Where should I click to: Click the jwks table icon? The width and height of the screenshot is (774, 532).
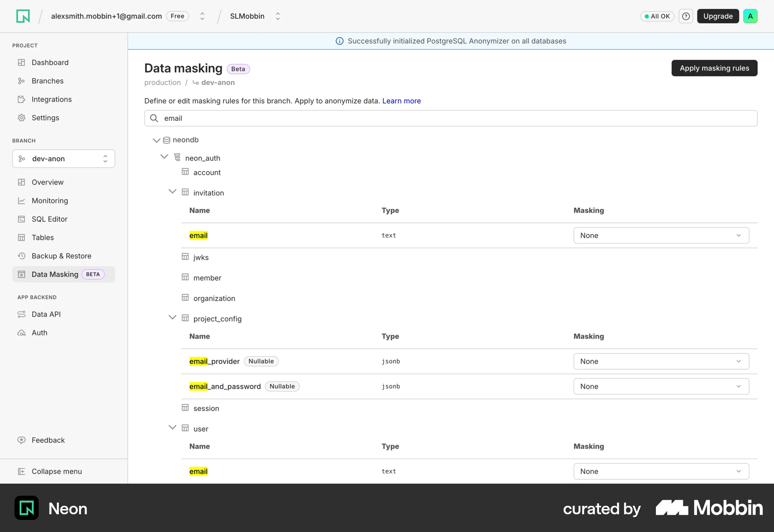[x=185, y=257]
